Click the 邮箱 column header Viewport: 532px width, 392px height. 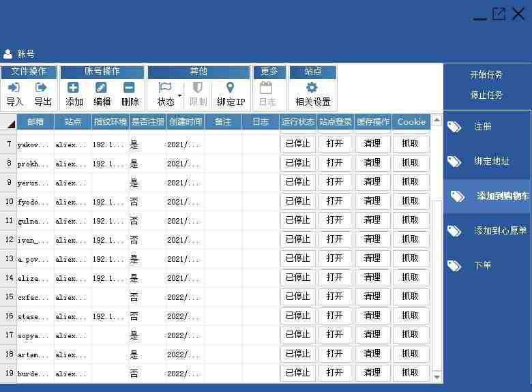coord(35,122)
